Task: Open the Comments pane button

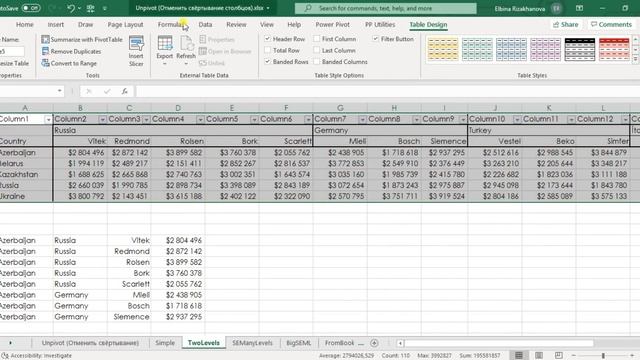Action: 611,24
